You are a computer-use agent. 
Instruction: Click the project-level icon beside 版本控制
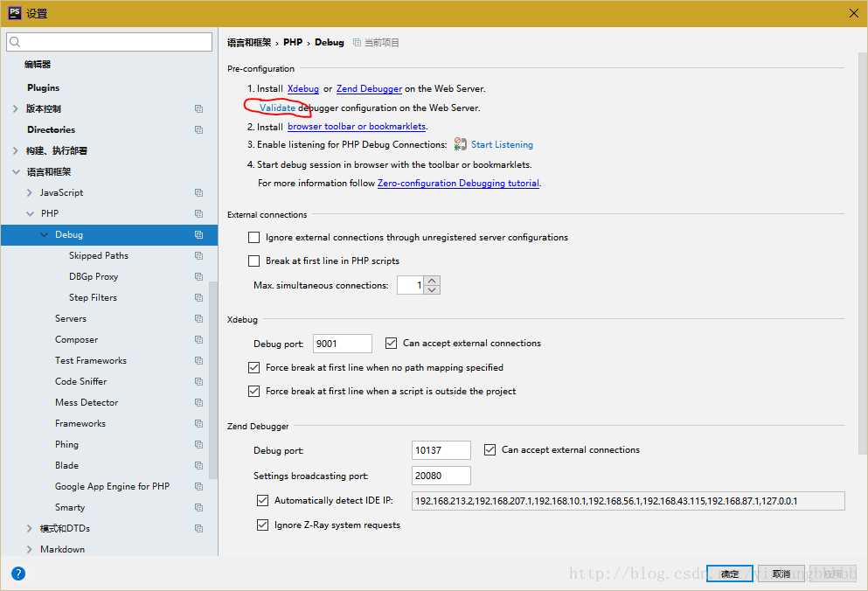tap(198, 108)
